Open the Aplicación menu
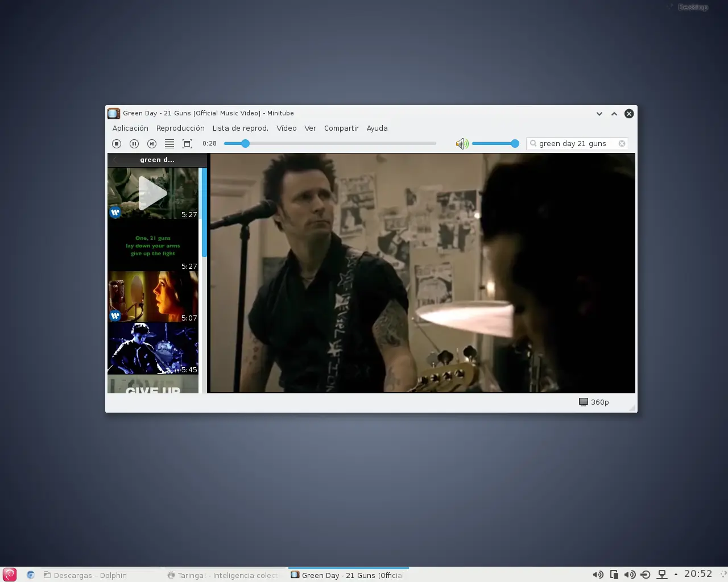The height and width of the screenshot is (582, 728). coord(130,128)
